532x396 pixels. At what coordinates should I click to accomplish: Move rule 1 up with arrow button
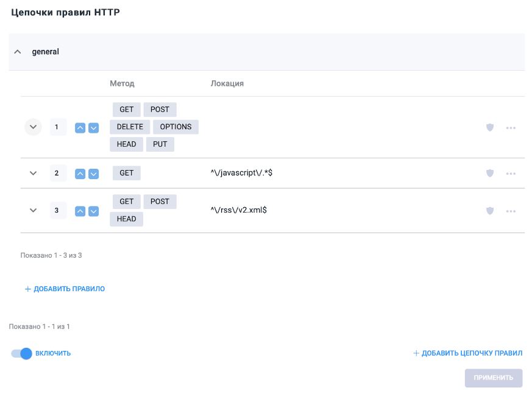pyautogui.click(x=80, y=128)
